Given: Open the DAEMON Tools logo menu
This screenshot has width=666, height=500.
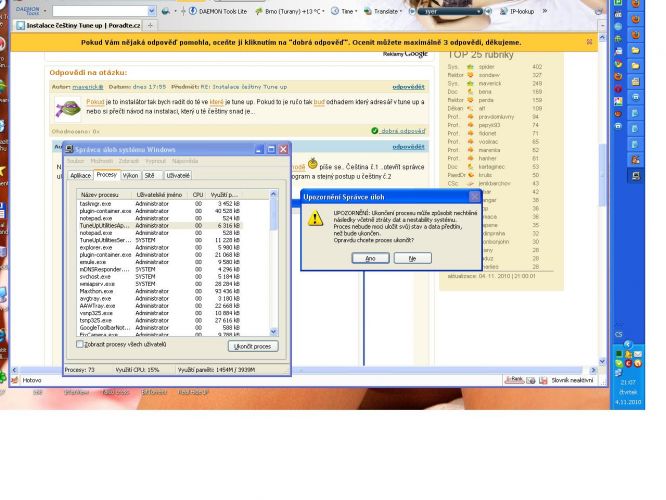Looking at the screenshot, I should pos(29,11).
